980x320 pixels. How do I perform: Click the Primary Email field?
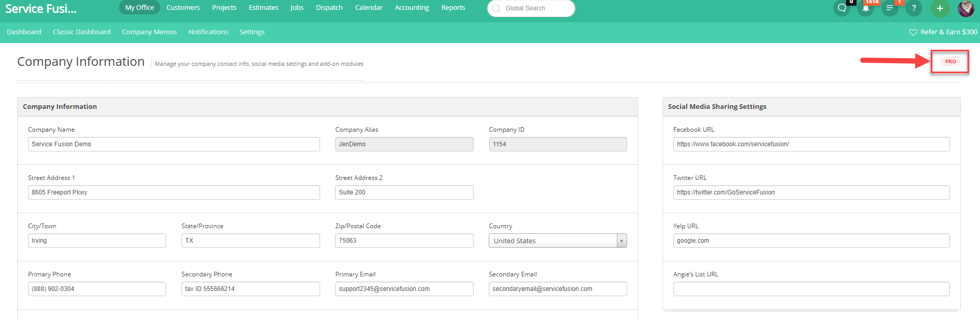[x=404, y=289]
